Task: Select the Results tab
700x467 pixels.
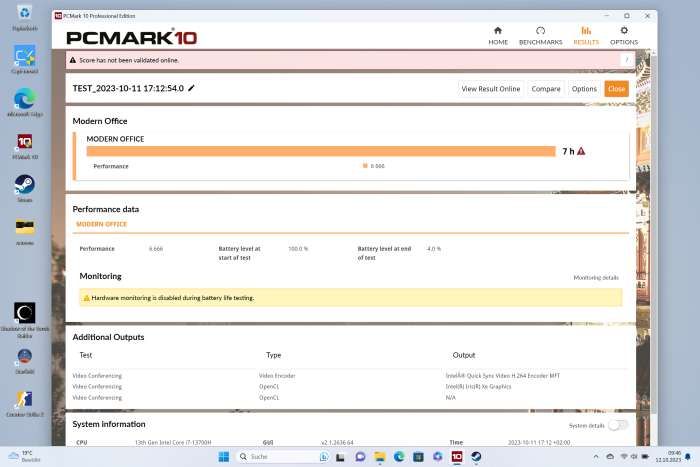Action: tap(586, 36)
